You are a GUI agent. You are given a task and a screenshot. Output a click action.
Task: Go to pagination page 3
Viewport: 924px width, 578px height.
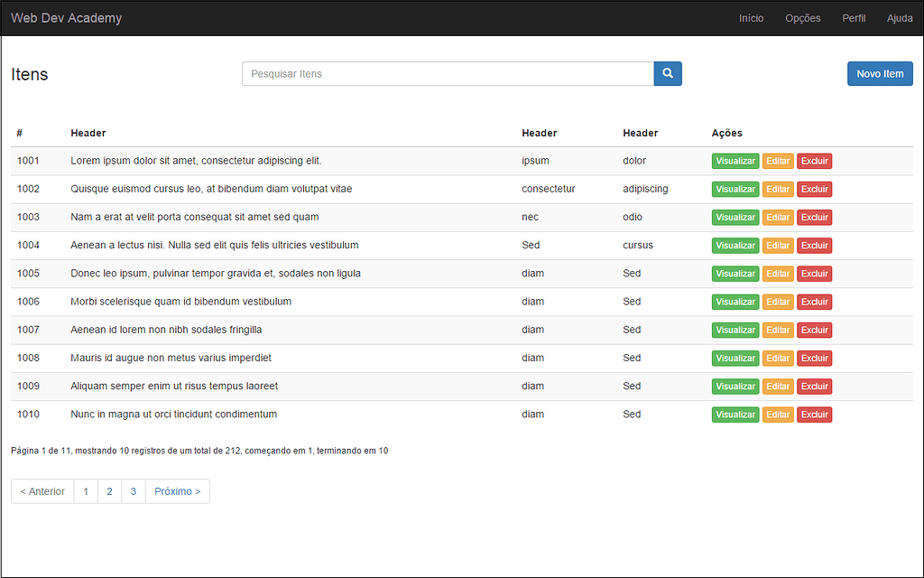pos(134,491)
